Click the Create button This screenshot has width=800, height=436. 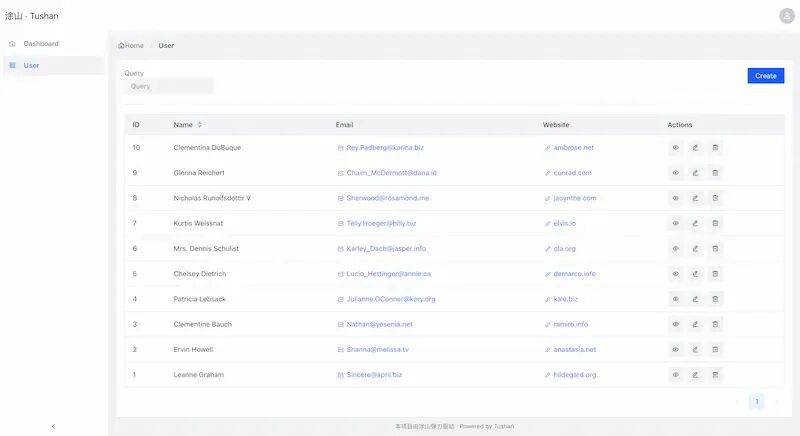coord(766,76)
